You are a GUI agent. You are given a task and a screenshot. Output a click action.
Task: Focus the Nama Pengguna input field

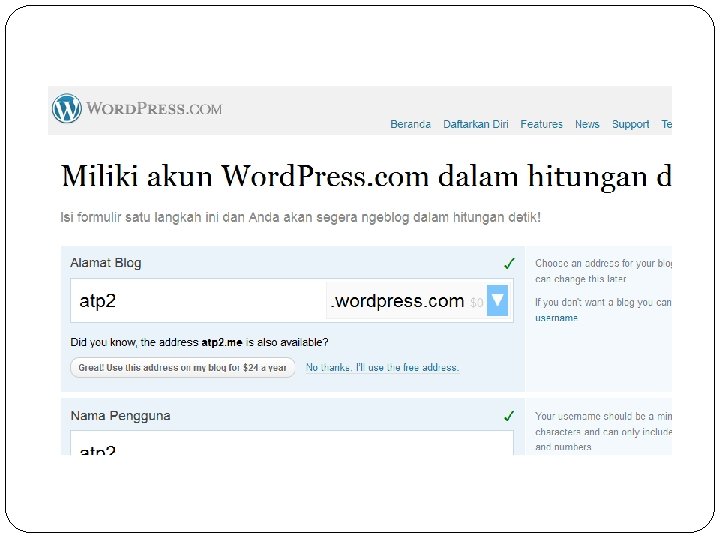[292, 443]
